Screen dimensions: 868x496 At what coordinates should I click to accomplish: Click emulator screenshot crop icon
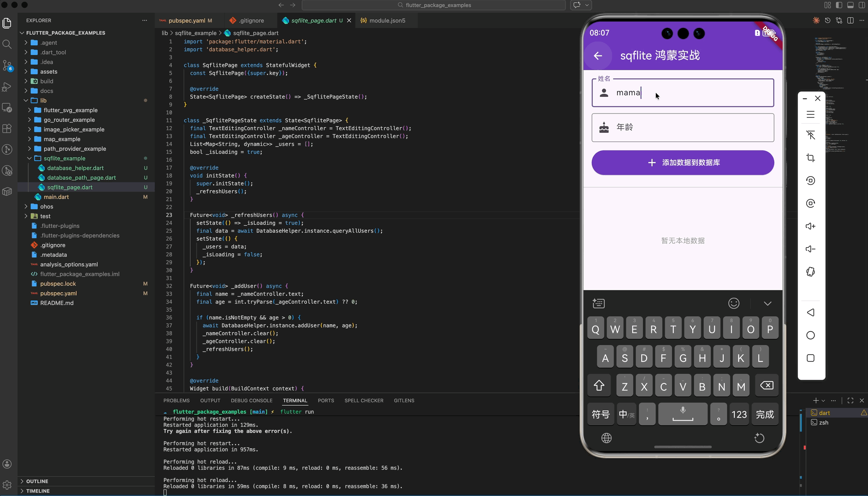point(811,158)
